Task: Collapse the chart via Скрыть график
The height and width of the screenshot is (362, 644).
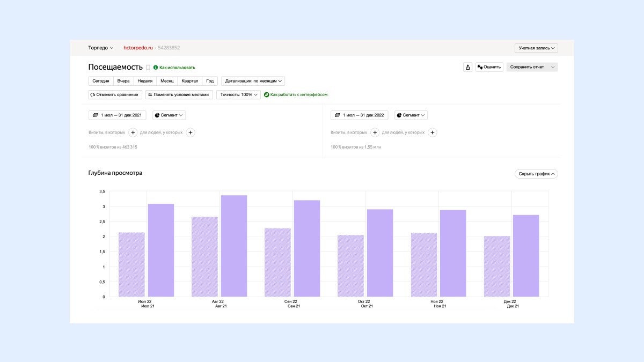Action: point(536,174)
